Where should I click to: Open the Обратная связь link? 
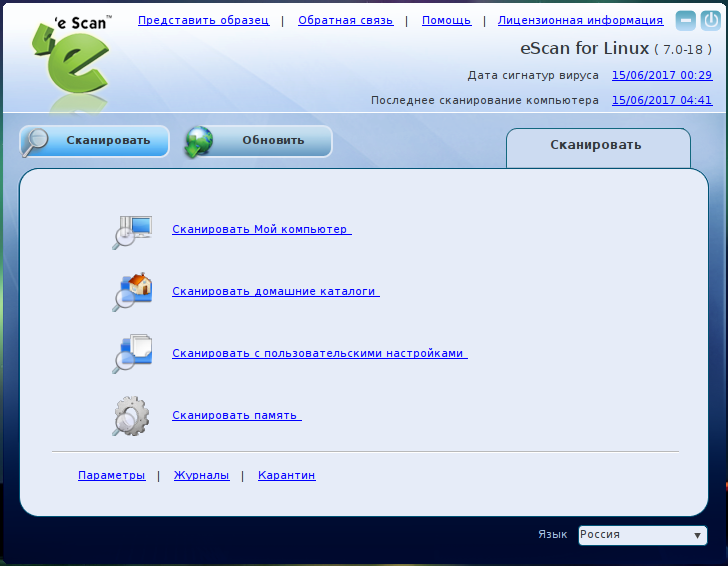click(x=345, y=20)
